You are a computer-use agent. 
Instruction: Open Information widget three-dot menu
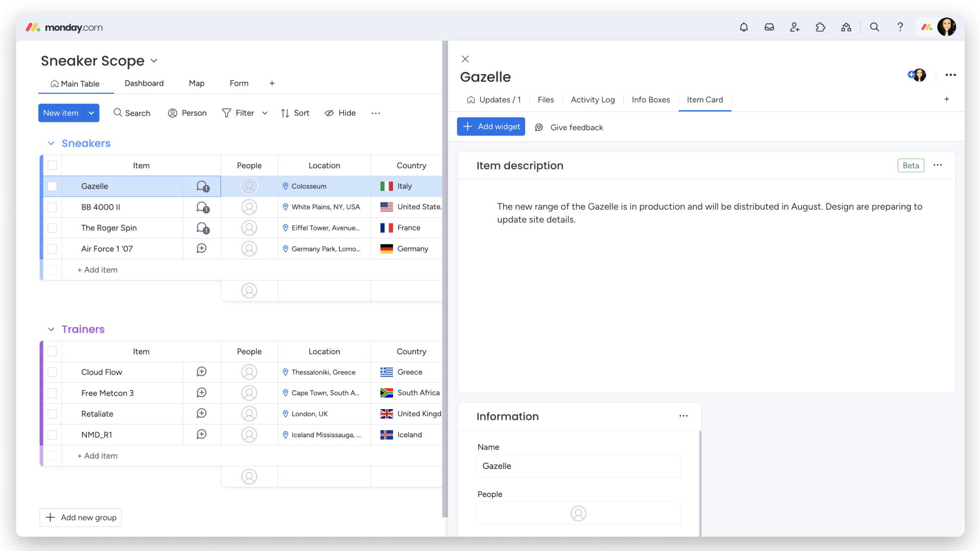pyautogui.click(x=683, y=416)
